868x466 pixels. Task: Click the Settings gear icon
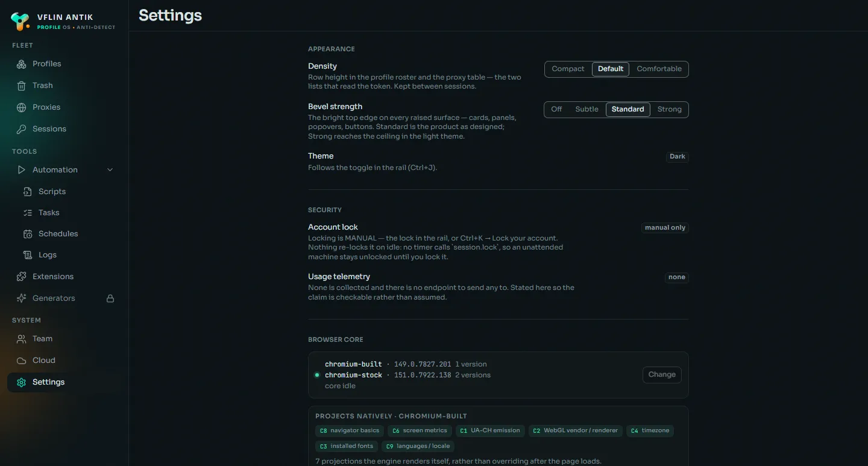[22, 382]
